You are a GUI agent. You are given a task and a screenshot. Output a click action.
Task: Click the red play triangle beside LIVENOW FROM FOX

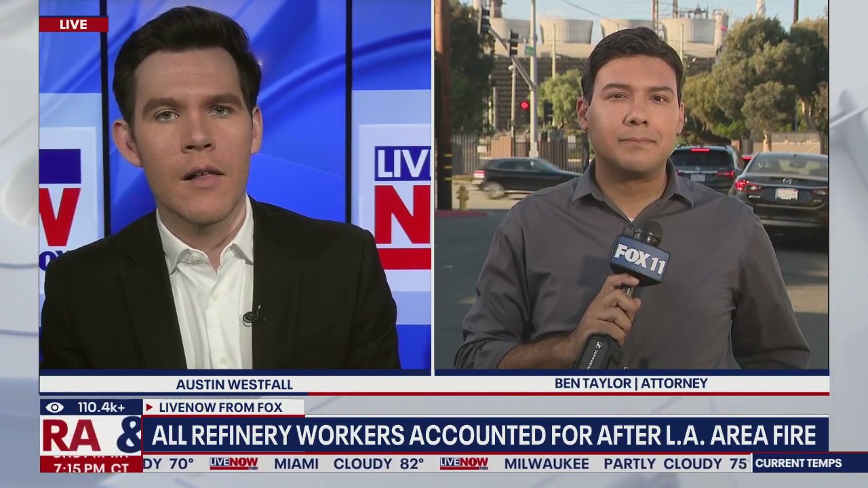149,408
